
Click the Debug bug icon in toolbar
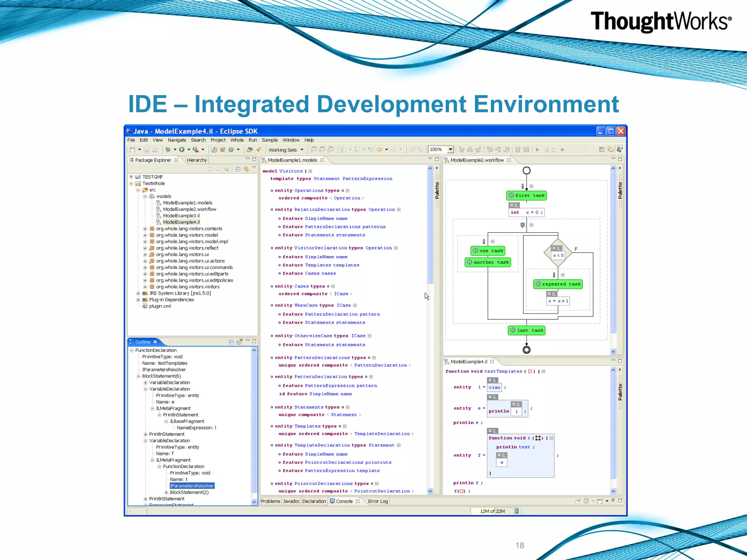tap(168, 149)
